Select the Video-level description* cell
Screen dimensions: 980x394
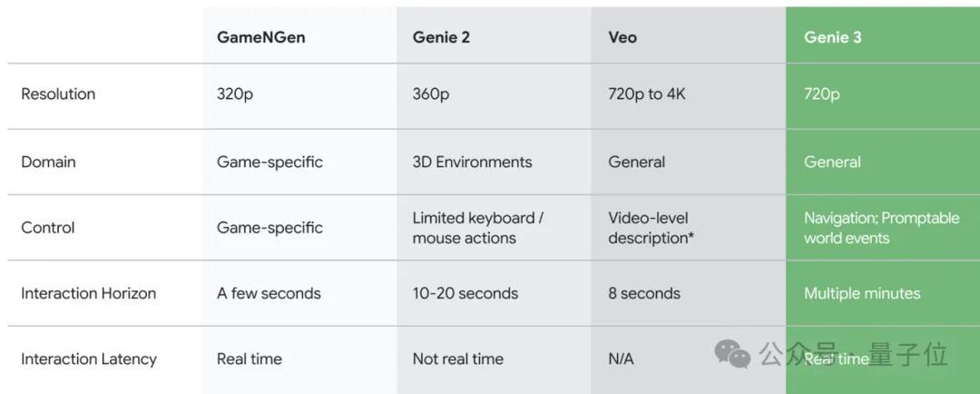click(x=652, y=228)
